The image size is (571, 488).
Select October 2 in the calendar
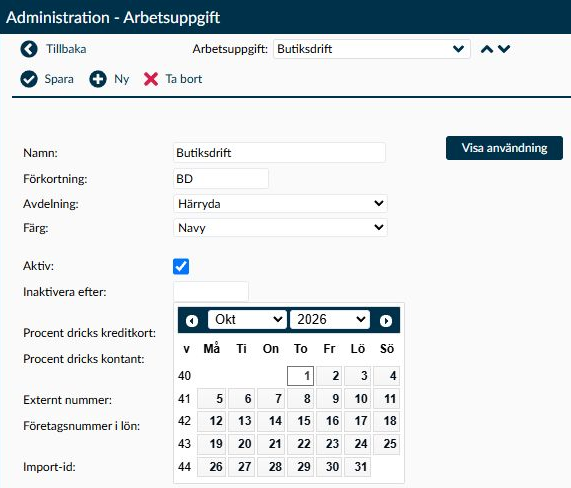coord(329,376)
